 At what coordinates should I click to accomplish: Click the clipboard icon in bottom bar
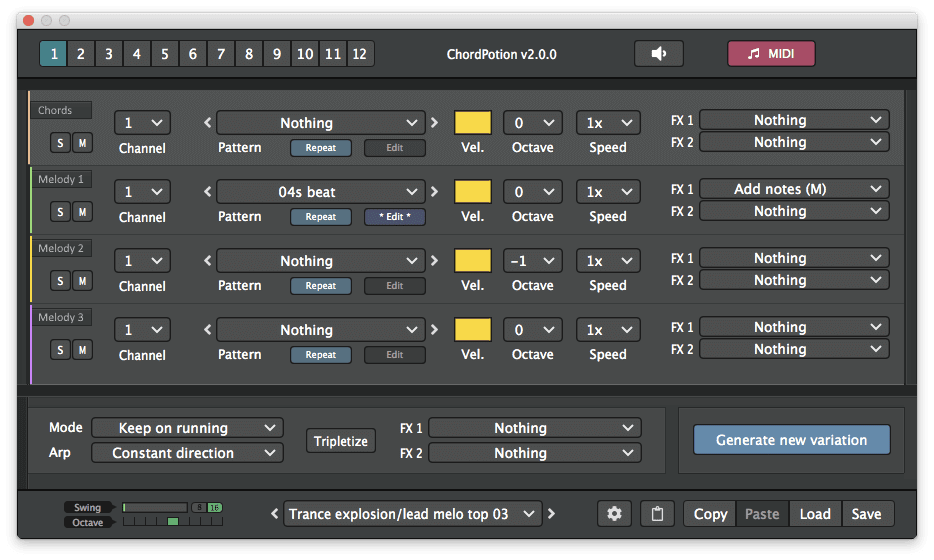pyautogui.click(x=657, y=514)
